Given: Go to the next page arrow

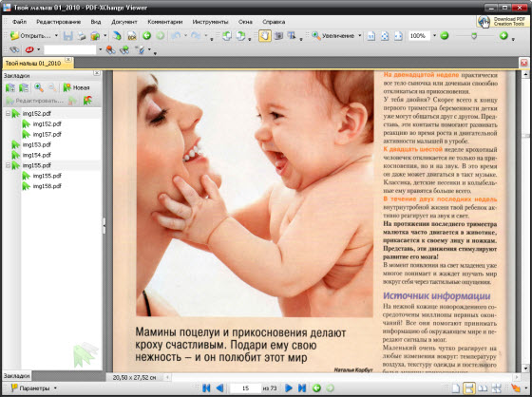Looking at the screenshot, I should [x=289, y=388].
